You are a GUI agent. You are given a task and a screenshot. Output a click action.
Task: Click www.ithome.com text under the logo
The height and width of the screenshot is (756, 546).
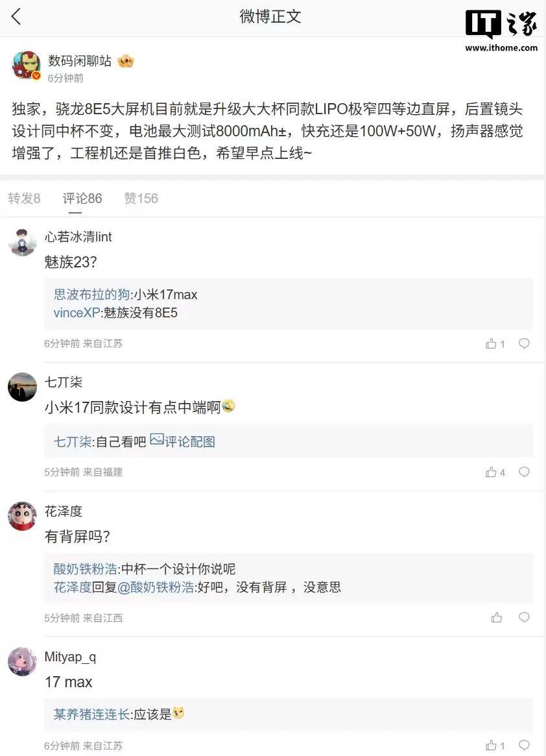(x=503, y=47)
